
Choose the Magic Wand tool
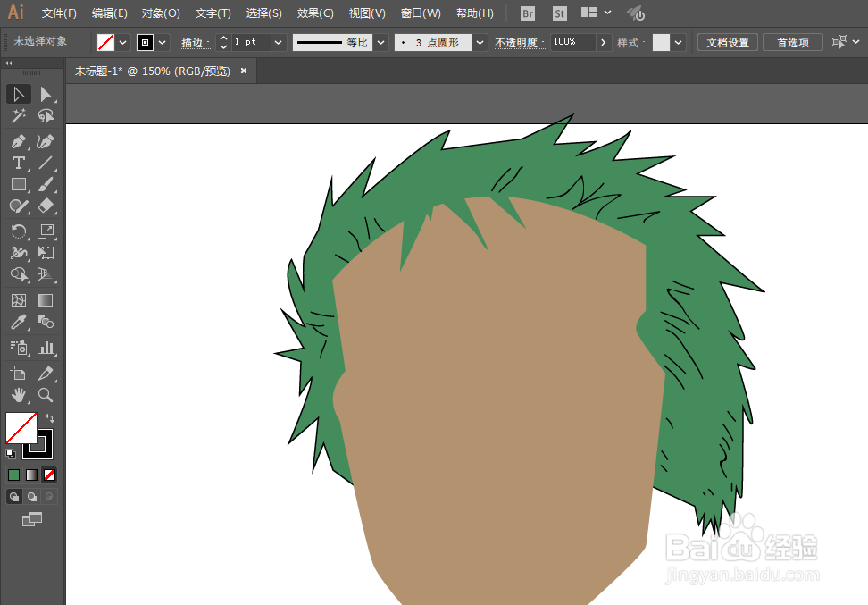point(18,116)
